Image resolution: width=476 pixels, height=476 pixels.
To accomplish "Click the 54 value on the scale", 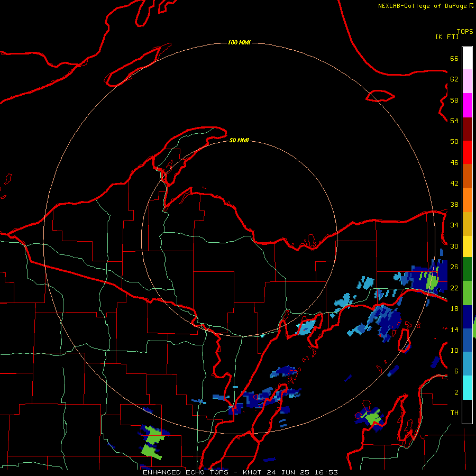I will [x=454, y=121].
